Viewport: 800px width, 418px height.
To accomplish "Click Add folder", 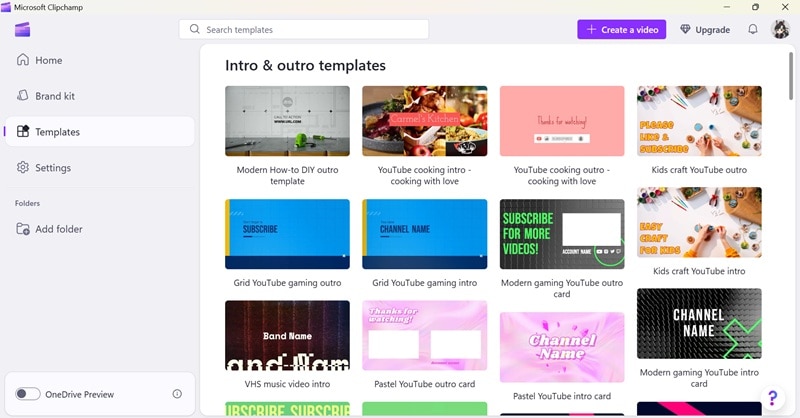I will coord(100,229).
